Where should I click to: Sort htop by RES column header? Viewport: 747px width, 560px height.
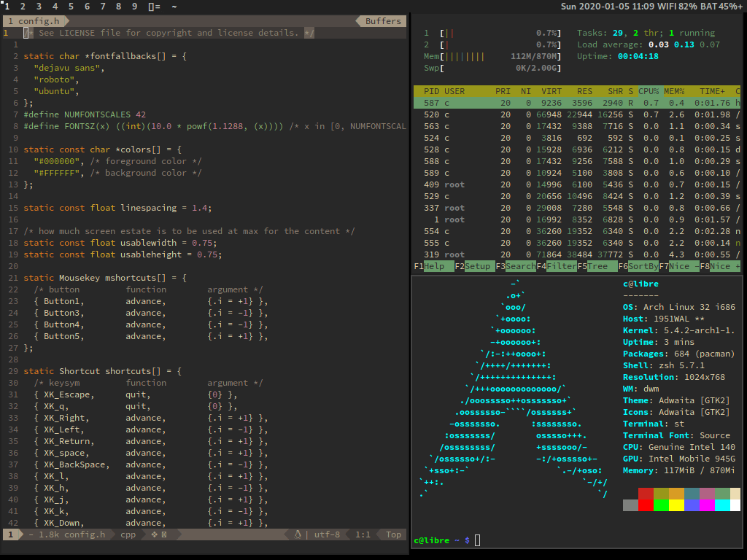(x=584, y=91)
